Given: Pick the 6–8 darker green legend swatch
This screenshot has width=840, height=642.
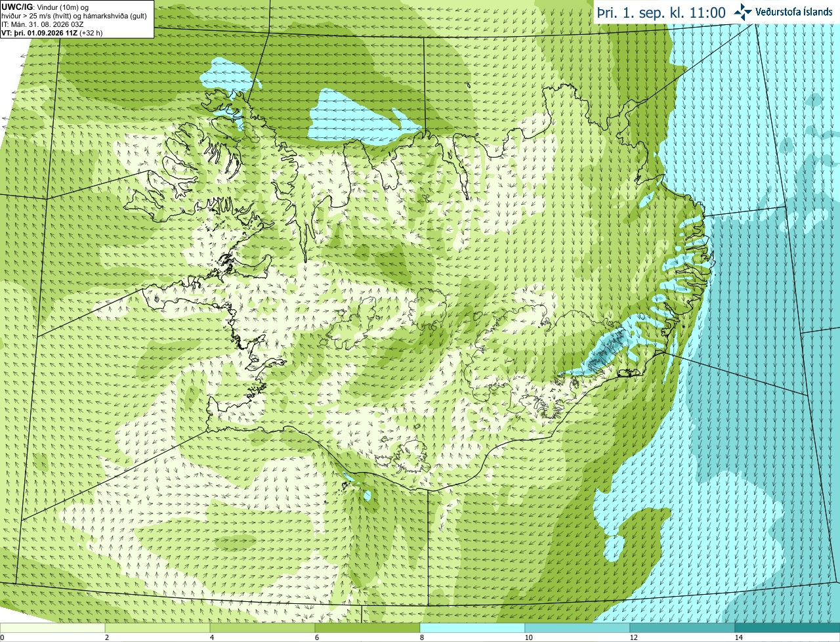Looking at the screenshot, I should coord(367,628).
